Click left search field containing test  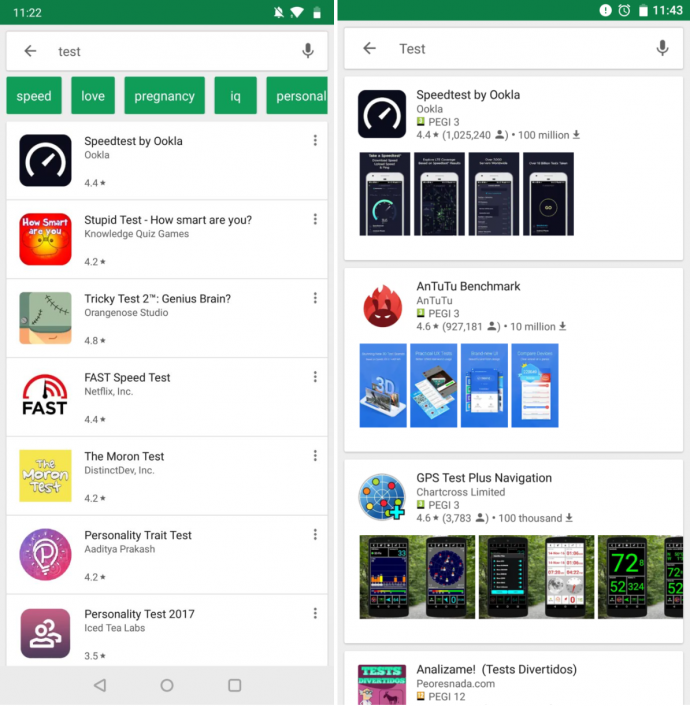(167, 51)
